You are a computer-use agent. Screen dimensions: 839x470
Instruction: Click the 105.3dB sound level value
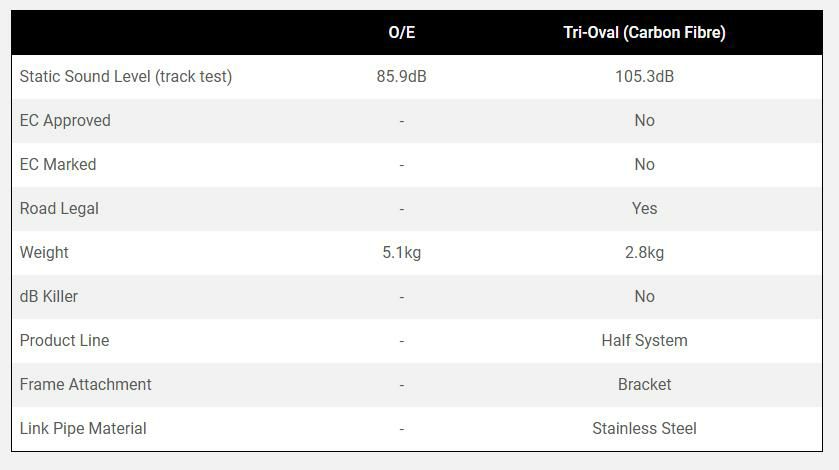click(644, 76)
